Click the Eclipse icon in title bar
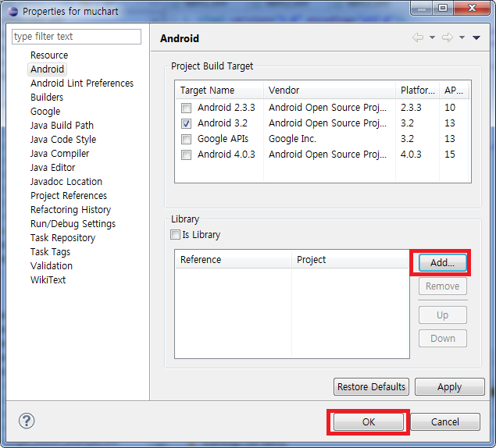This screenshot has height=448, width=496. coord(12,12)
